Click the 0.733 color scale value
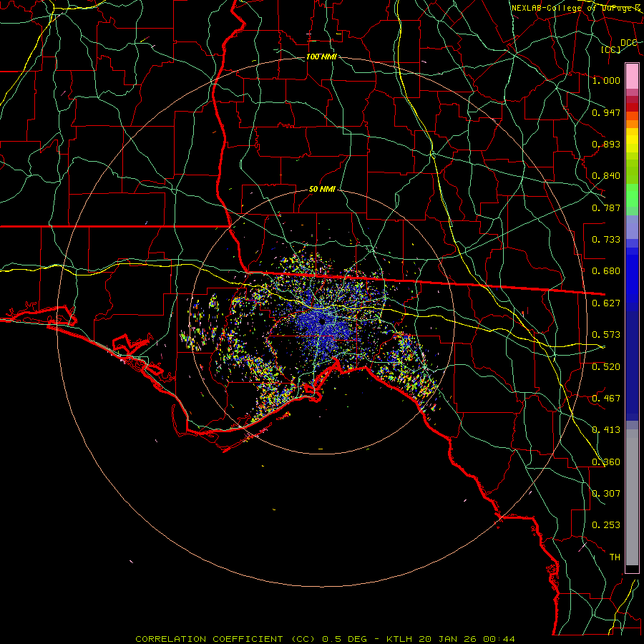The image size is (644, 644). (606, 240)
